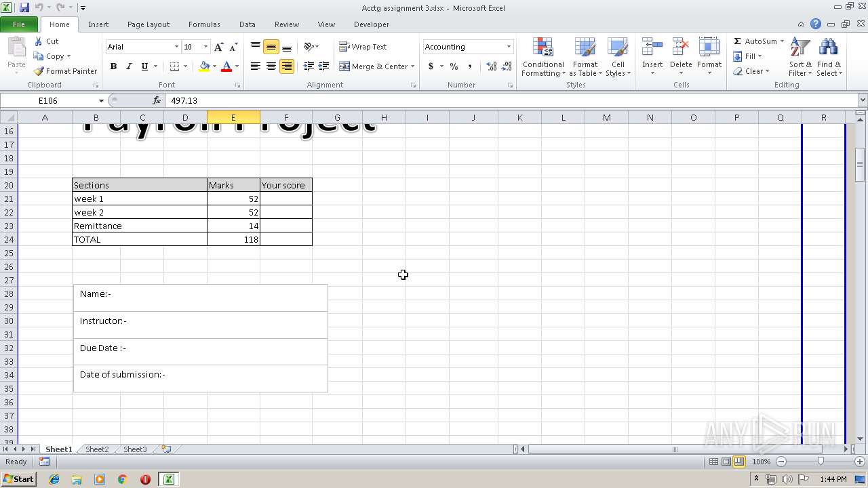Expand Merge & Center dropdown arrow
Viewport: 868px width, 488px height.
point(413,66)
